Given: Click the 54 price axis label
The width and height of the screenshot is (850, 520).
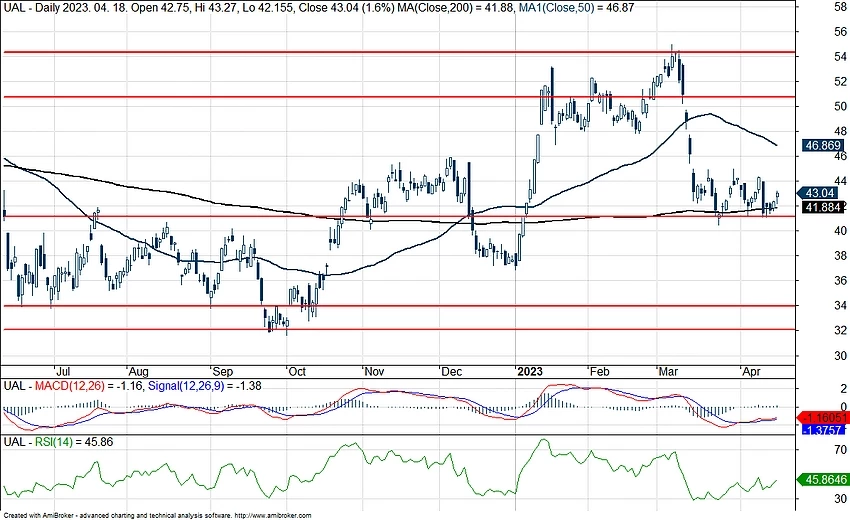Looking at the screenshot, I should [x=840, y=56].
